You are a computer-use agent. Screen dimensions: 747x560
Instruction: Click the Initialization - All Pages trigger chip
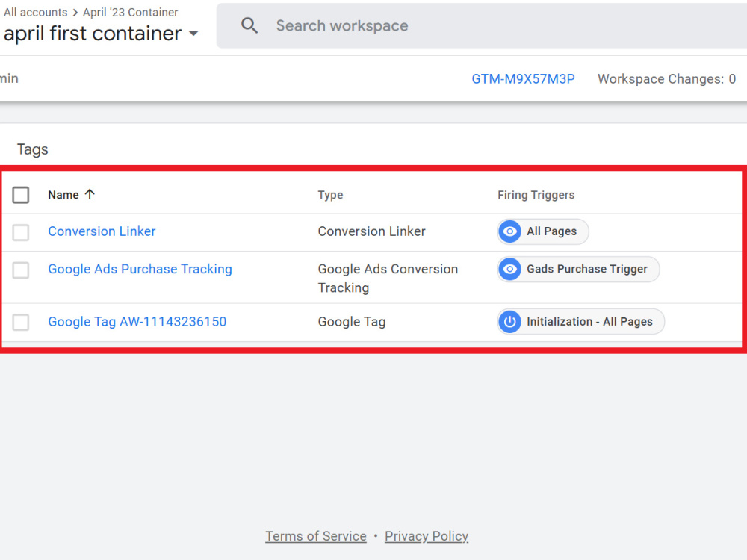point(580,321)
